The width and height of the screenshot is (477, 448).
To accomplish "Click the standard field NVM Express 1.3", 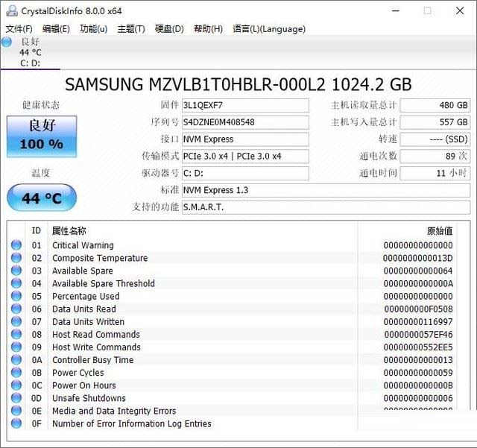I will click(326, 191).
